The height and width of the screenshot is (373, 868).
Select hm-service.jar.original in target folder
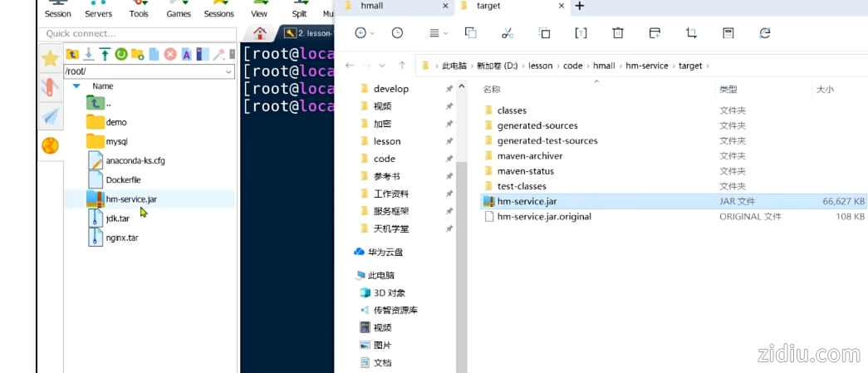(x=544, y=216)
